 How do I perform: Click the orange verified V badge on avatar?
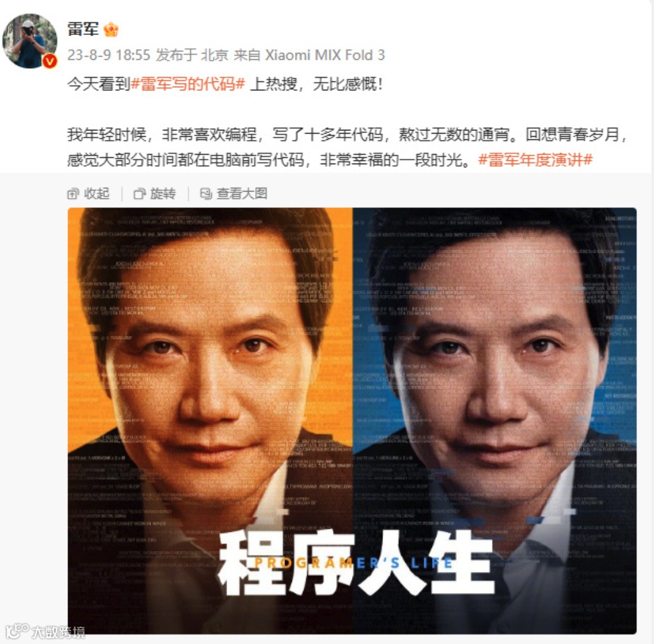(x=50, y=61)
